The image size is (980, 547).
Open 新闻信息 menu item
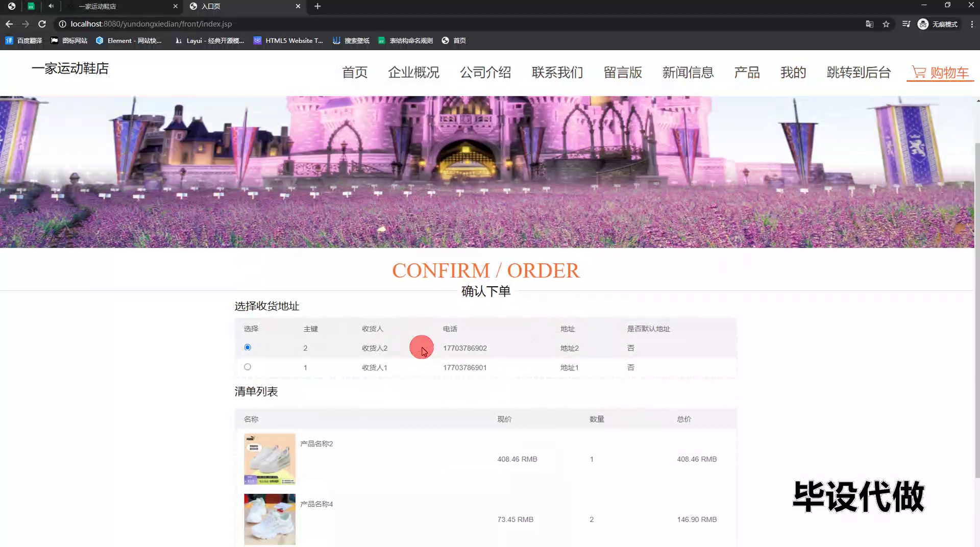[688, 72]
